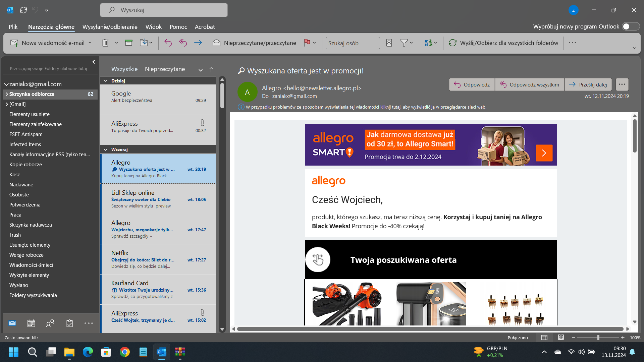Open Calendar view in navigation bar
This screenshot has width=644, height=362.
tap(31, 323)
